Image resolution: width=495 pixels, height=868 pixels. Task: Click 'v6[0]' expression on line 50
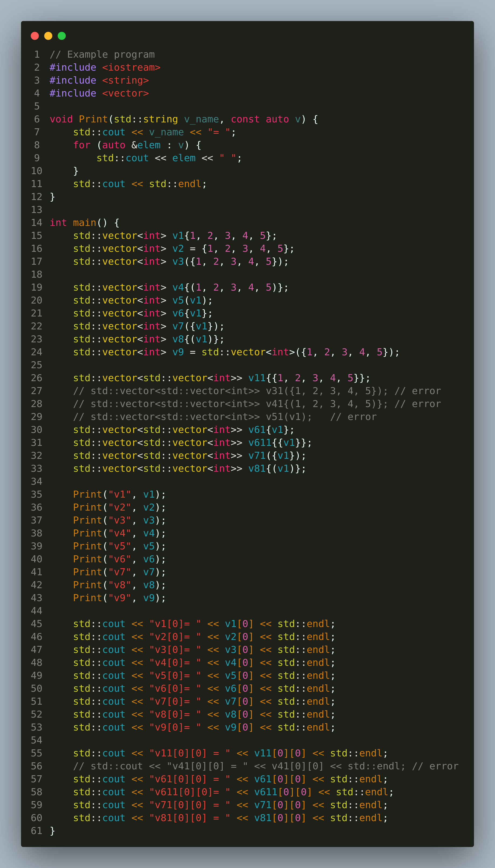[x=239, y=688]
